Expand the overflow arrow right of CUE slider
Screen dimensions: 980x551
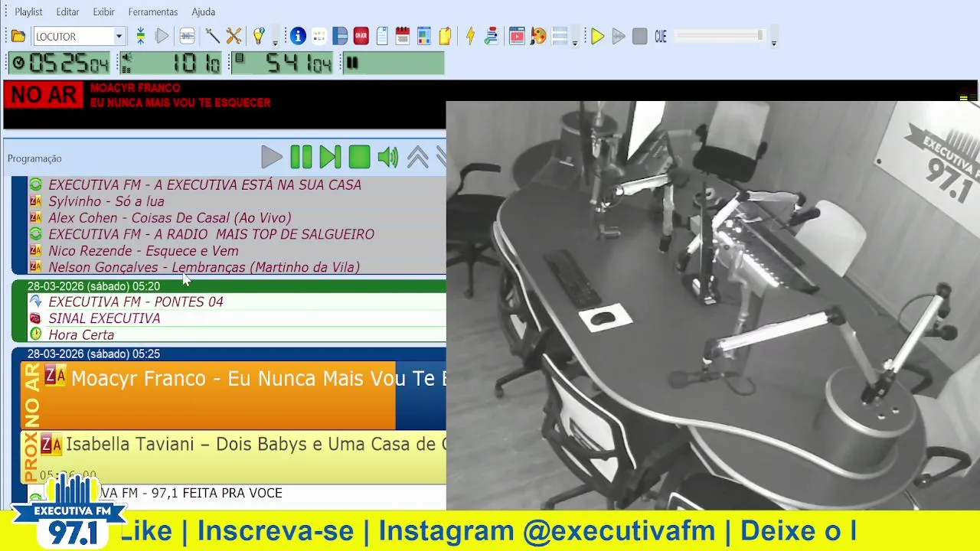[x=774, y=43]
